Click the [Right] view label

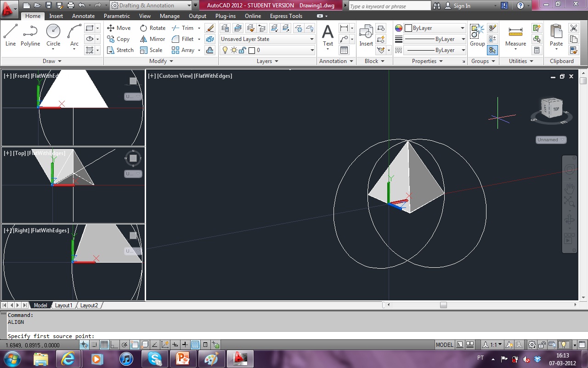pyautogui.click(x=21, y=230)
